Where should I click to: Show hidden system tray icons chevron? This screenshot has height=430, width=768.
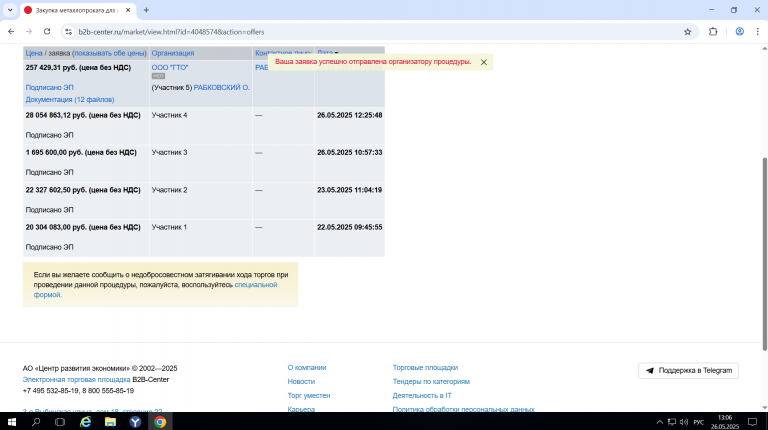[x=659, y=422]
